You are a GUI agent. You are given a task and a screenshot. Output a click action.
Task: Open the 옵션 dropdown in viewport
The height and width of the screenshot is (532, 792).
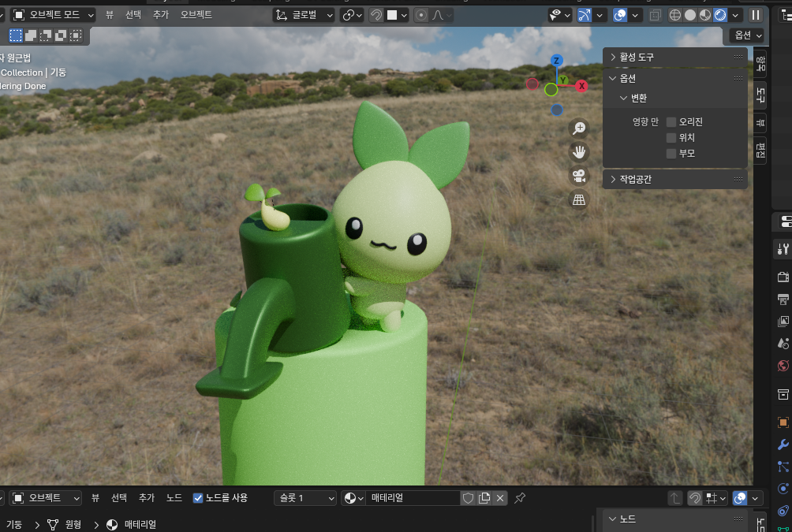(x=747, y=35)
